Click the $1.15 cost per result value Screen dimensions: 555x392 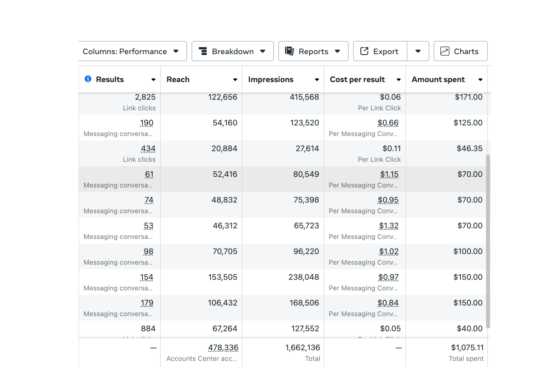[x=389, y=174]
